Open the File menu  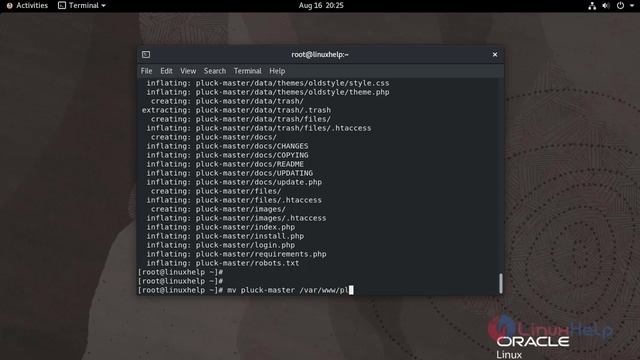[x=146, y=71]
